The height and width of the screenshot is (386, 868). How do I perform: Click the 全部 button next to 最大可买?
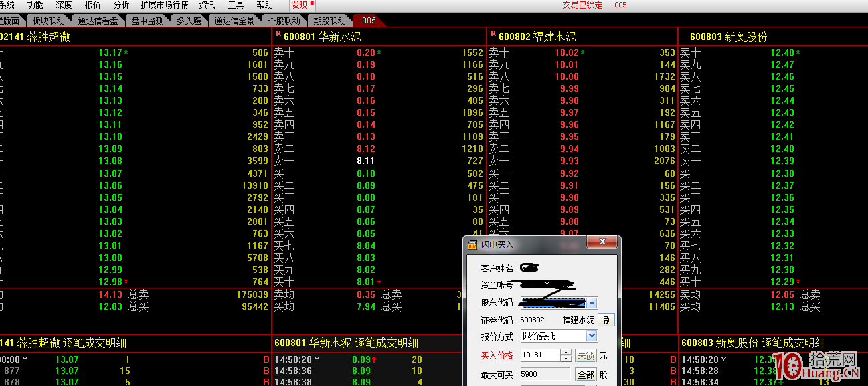586,375
